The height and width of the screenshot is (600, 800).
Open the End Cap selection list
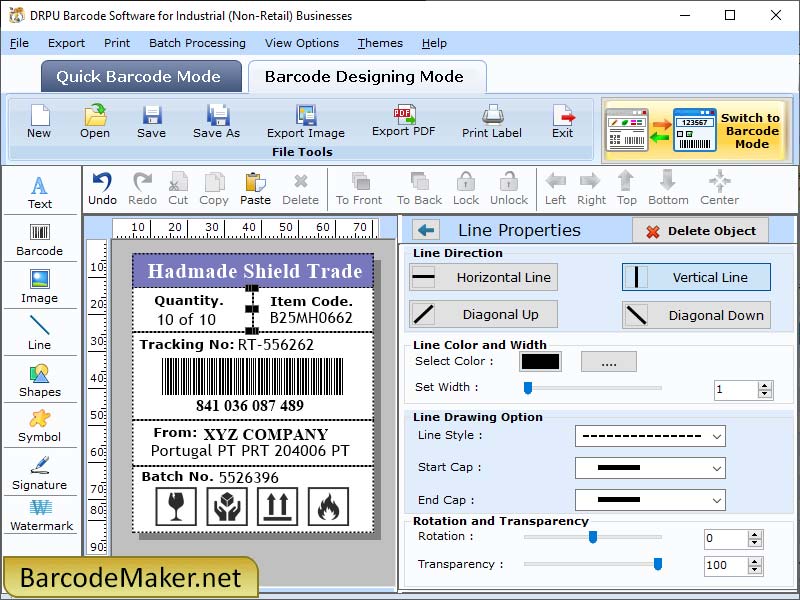tap(650, 500)
